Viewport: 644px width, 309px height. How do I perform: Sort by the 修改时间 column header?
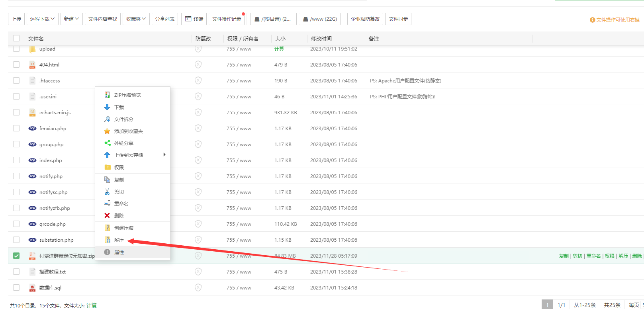(x=321, y=39)
